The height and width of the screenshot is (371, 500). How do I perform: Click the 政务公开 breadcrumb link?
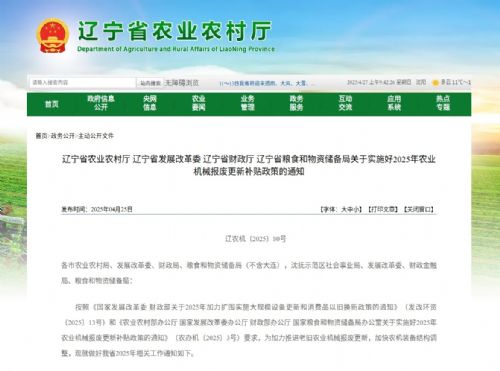62,136
